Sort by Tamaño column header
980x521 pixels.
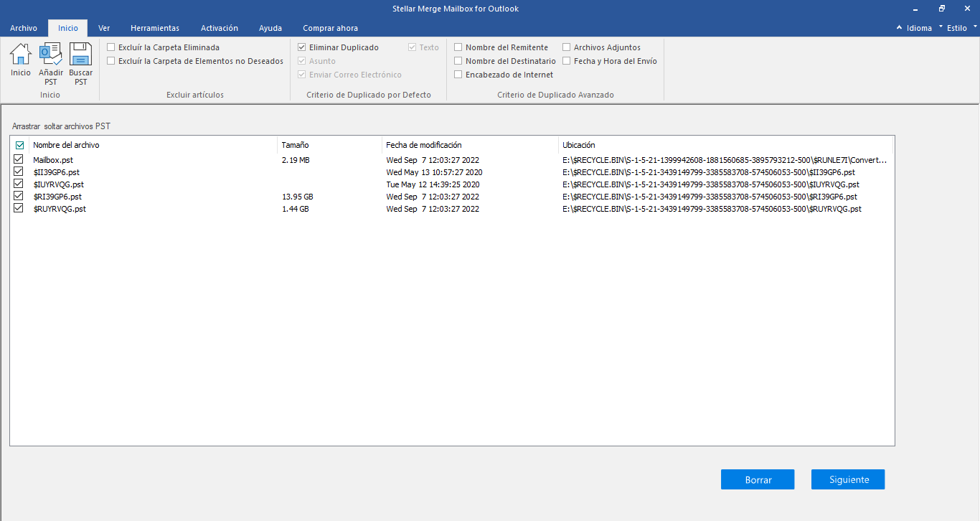296,145
